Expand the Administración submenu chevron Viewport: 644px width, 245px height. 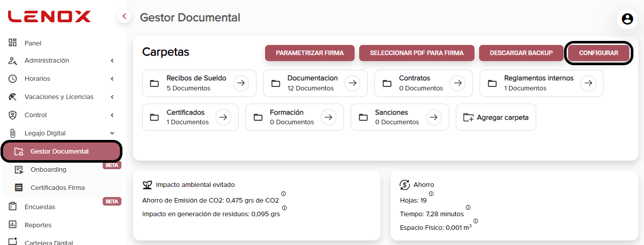coord(112,61)
